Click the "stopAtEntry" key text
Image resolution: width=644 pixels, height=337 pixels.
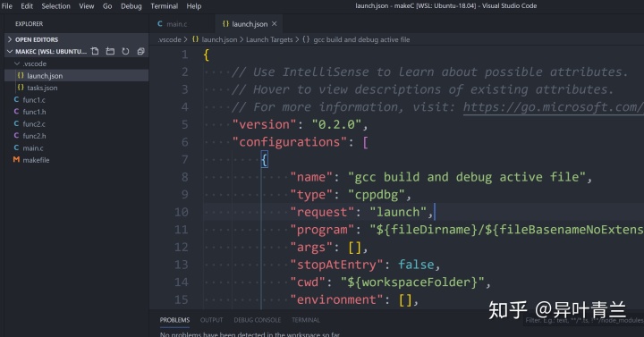(x=337, y=265)
